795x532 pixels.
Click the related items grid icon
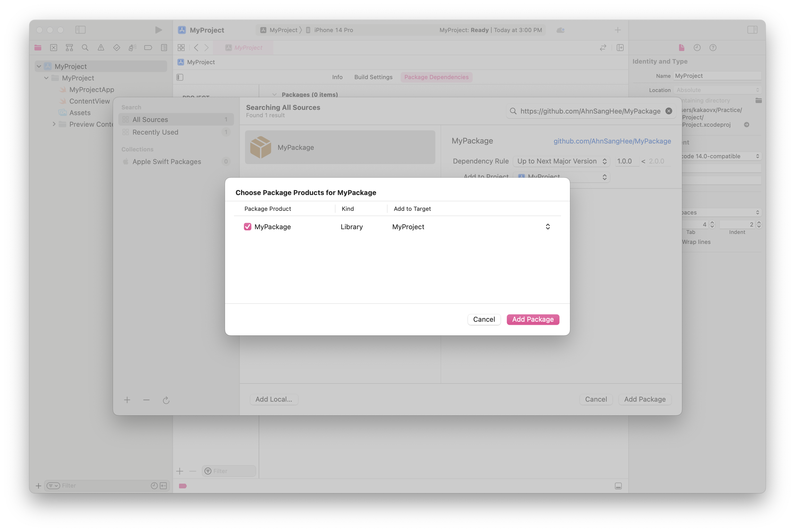[x=181, y=48]
